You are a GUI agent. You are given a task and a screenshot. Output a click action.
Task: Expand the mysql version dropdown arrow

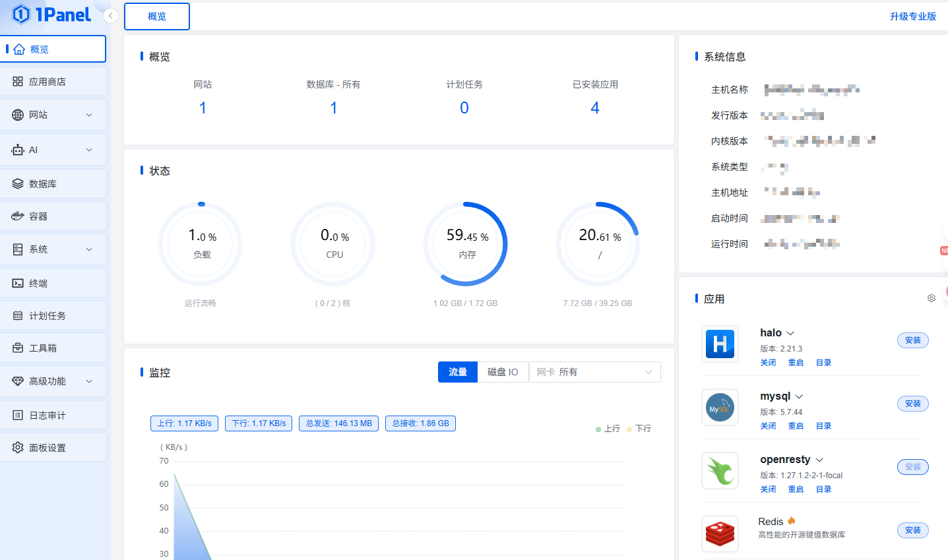click(799, 396)
